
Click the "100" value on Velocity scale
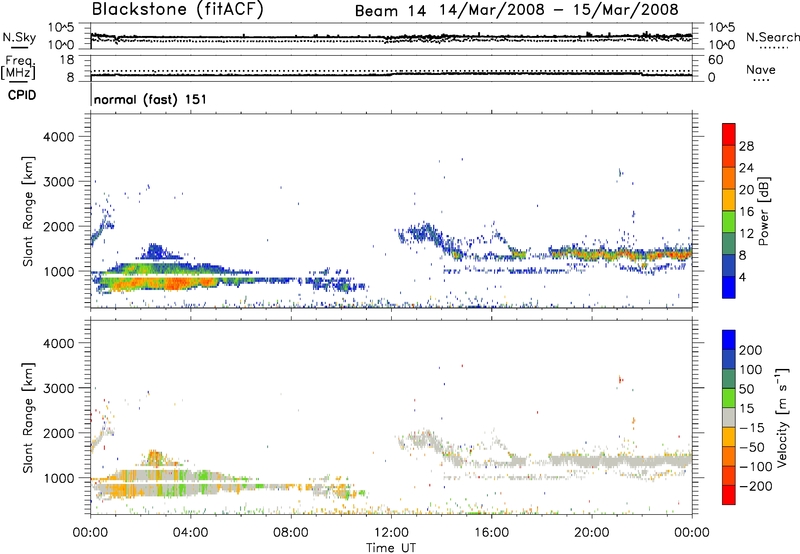[x=751, y=370]
